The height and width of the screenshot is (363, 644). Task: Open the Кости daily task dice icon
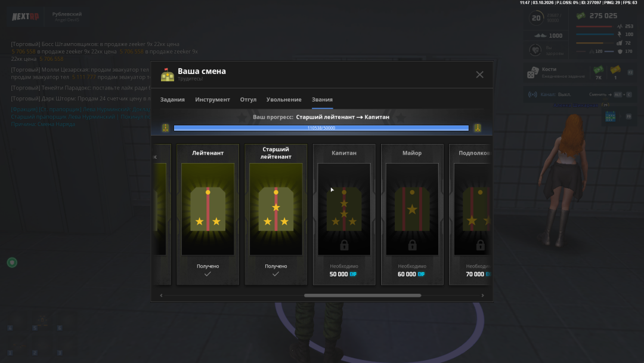(x=532, y=72)
